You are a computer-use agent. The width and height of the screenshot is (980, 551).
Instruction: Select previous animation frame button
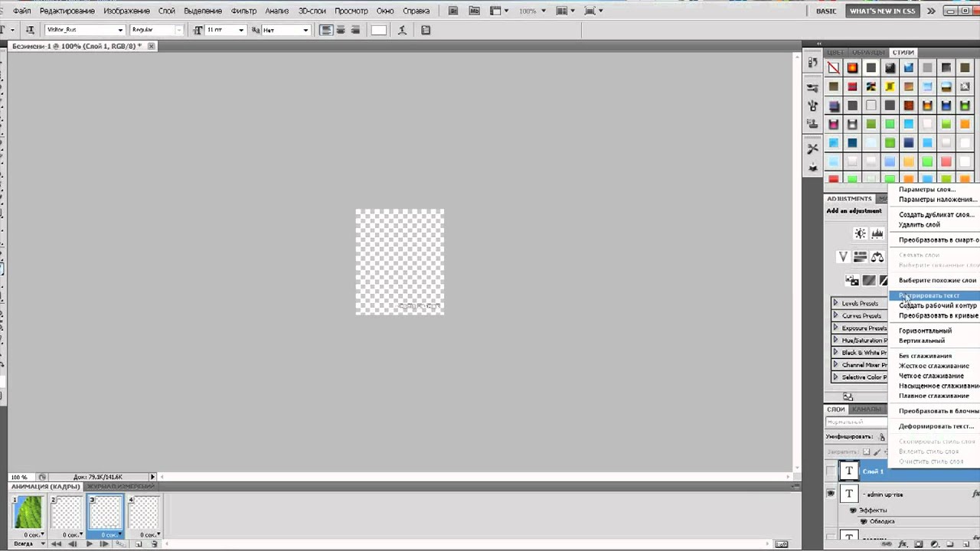tap(72, 544)
